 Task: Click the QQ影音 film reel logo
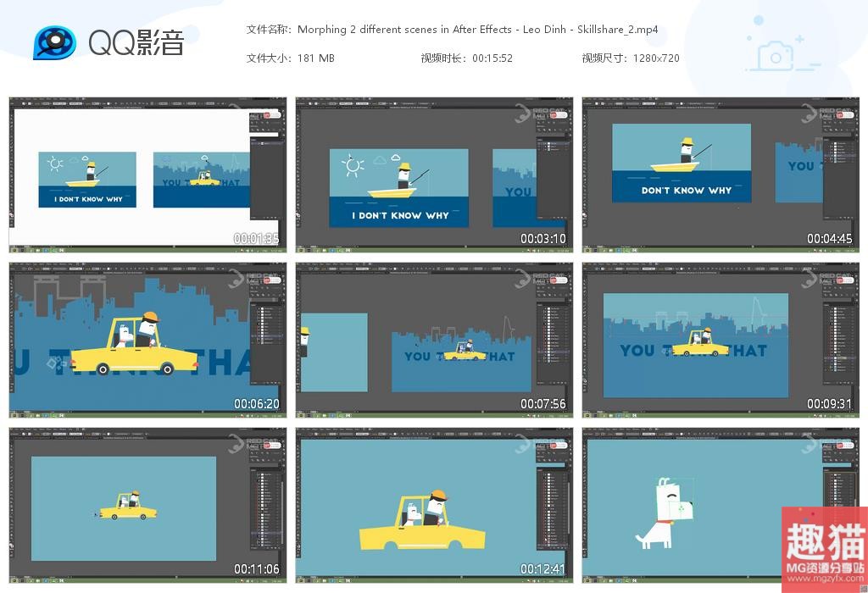pyautogui.click(x=54, y=42)
